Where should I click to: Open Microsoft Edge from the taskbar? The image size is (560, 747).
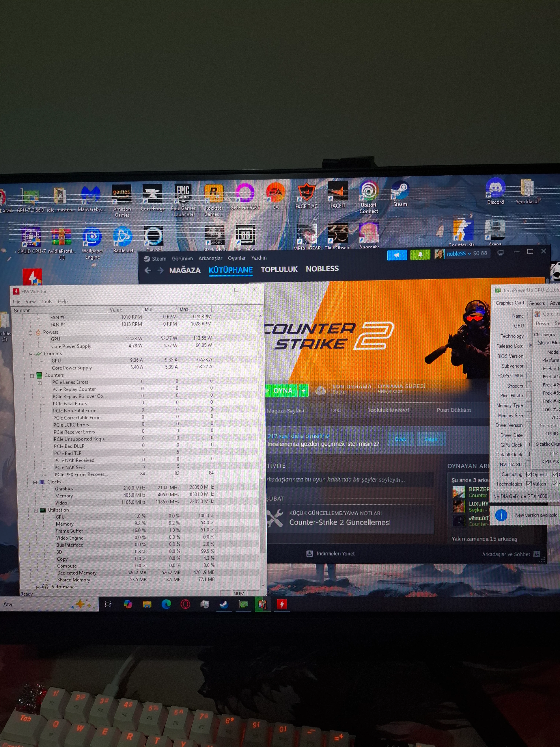[166, 604]
